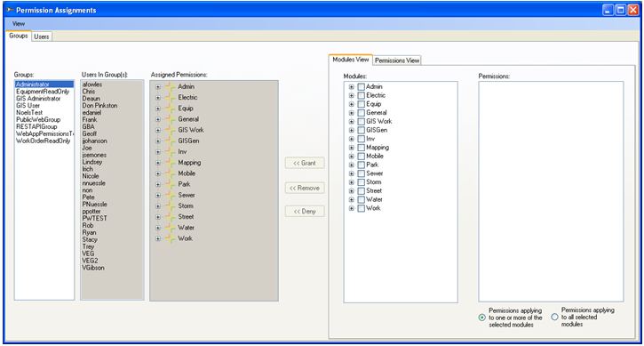The image size is (644, 346).
Task: Select the Mapping permission folder icon
Action: click(171, 163)
